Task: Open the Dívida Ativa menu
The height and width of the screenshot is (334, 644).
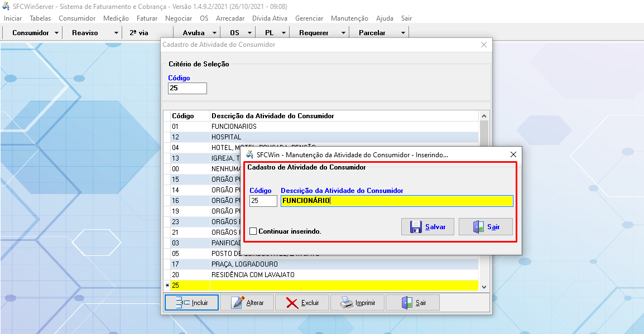Action: [x=270, y=18]
